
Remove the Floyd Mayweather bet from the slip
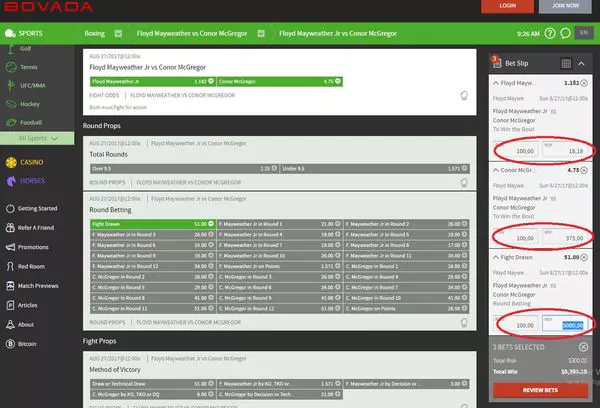point(584,83)
